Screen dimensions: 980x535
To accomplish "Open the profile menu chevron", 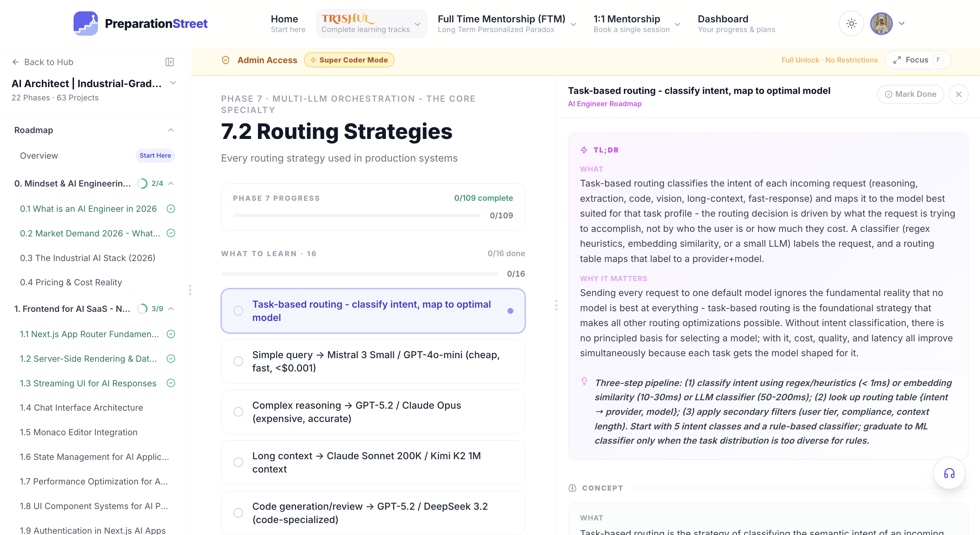I will coord(902,24).
